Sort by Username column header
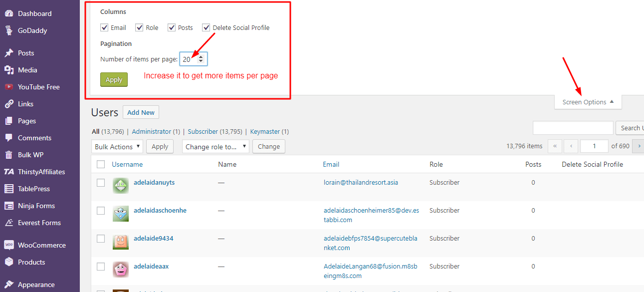The width and height of the screenshot is (644, 292). [127, 164]
